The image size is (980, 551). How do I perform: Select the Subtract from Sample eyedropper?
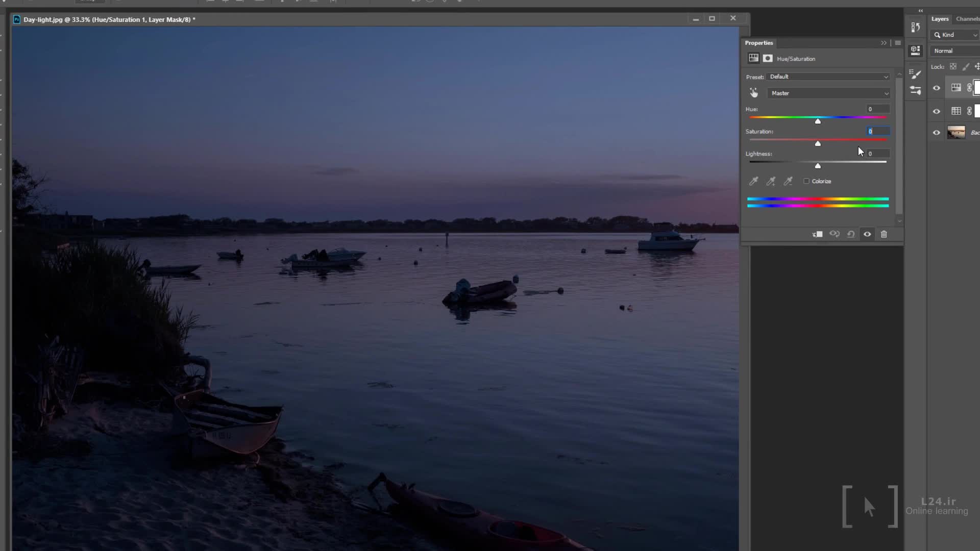pyautogui.click(x=788, y=181)
